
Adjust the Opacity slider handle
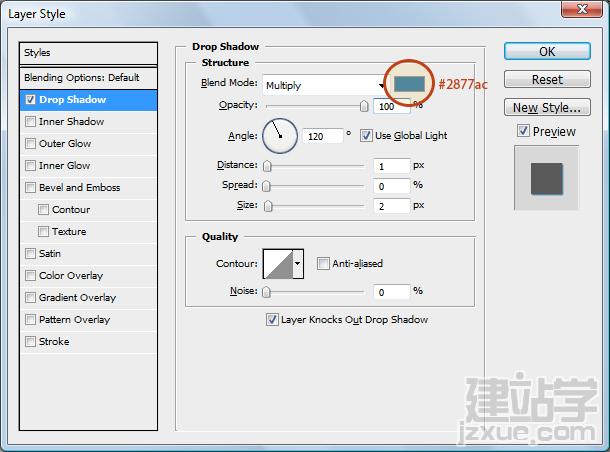(x=364, y=106)
